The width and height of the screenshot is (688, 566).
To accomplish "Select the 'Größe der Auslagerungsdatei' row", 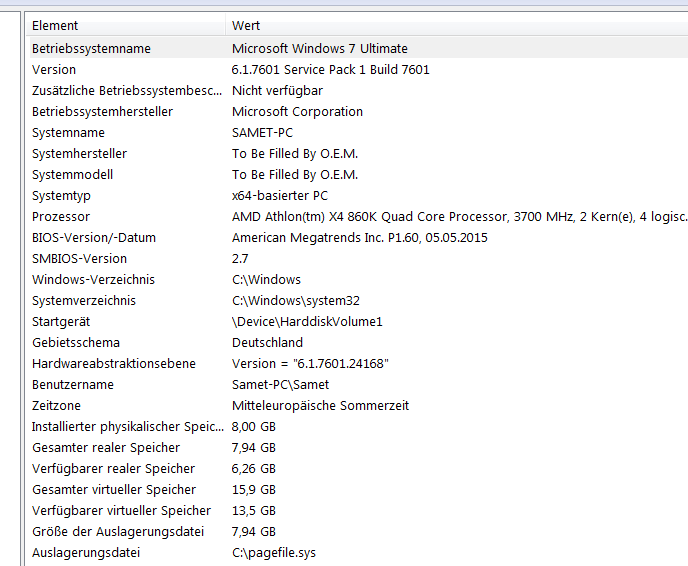I will click(x=359, y=532).
